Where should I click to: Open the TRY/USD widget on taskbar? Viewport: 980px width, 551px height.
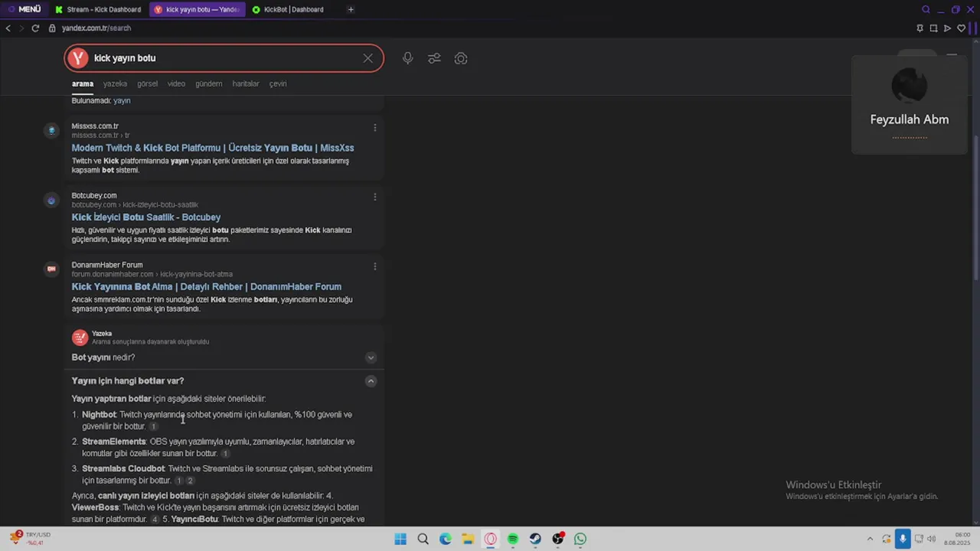[31, 539]
